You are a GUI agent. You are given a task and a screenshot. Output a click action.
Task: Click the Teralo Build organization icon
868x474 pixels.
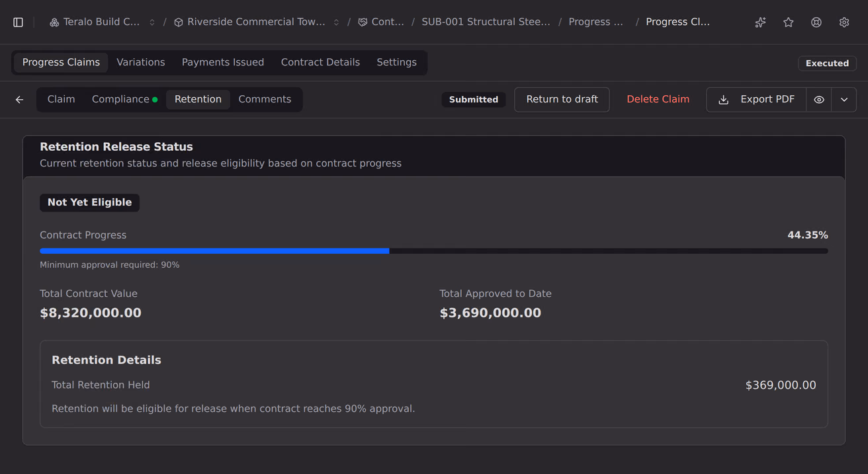click(54, 22)
